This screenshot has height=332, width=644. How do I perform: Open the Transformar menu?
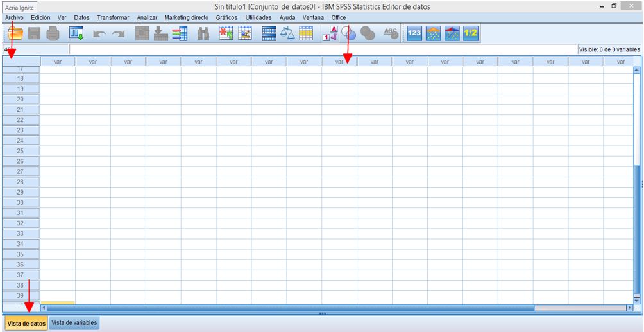tap(113, 18)
